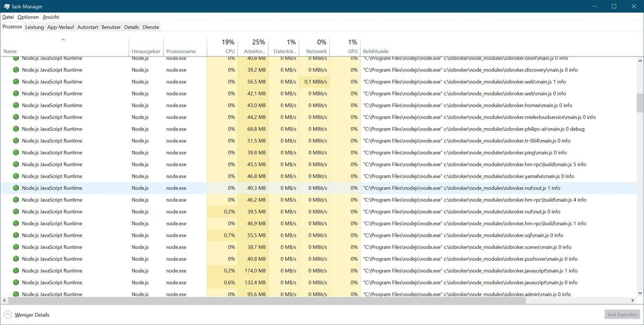
Task: Sort by the Herausgeber column header
Action: 146,47
